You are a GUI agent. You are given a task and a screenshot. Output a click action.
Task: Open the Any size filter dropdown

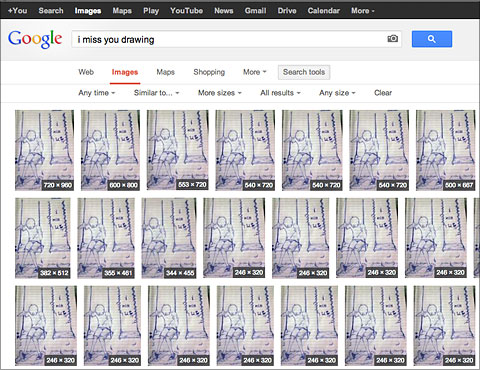pyautogui.click(x=337, y=93)
